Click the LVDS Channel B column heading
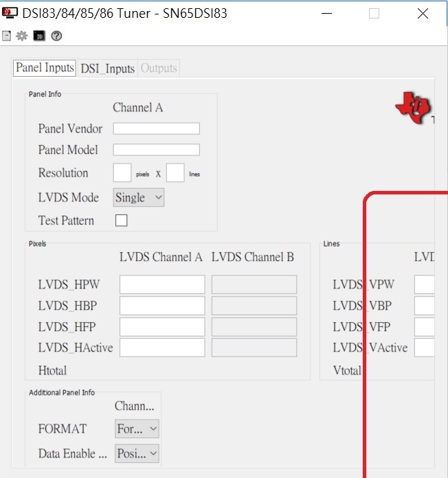Viewport: 448px width, 478px height. (x=252, y=257)
